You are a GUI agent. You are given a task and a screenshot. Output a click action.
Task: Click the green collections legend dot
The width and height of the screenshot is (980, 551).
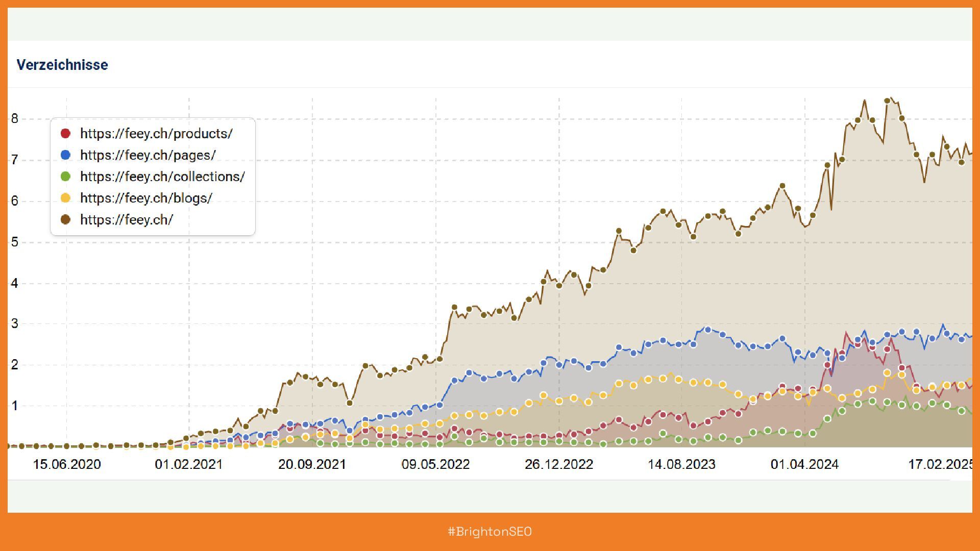click(x=65, y=177)
